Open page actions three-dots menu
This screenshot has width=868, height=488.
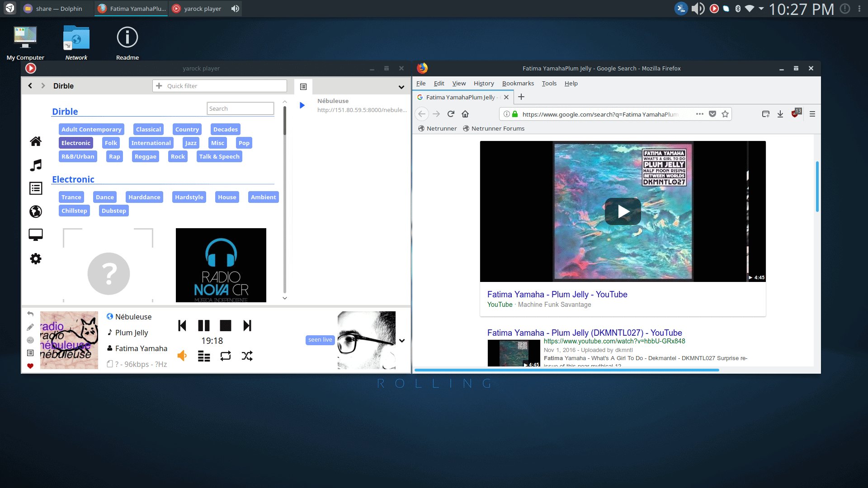pyautogui.click(x=700, y=114)
